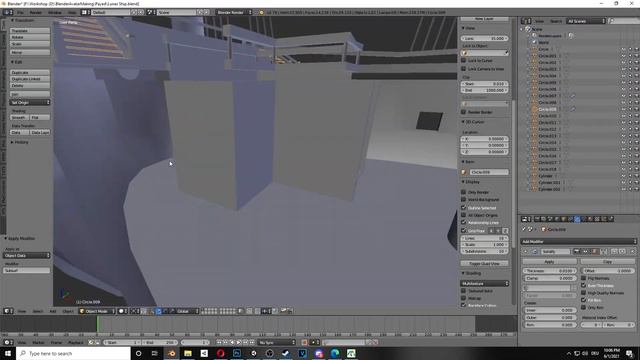This screenshot has width=640, height=360.
Task: Click the Blender icon in Windows taskbar
Action: pos(171,353)
